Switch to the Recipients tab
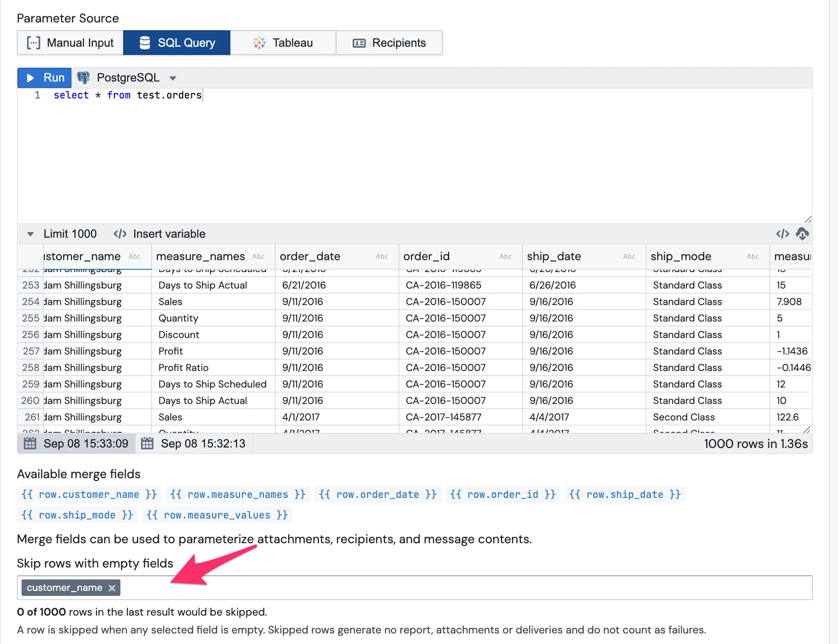 click(x=389, y=43)
